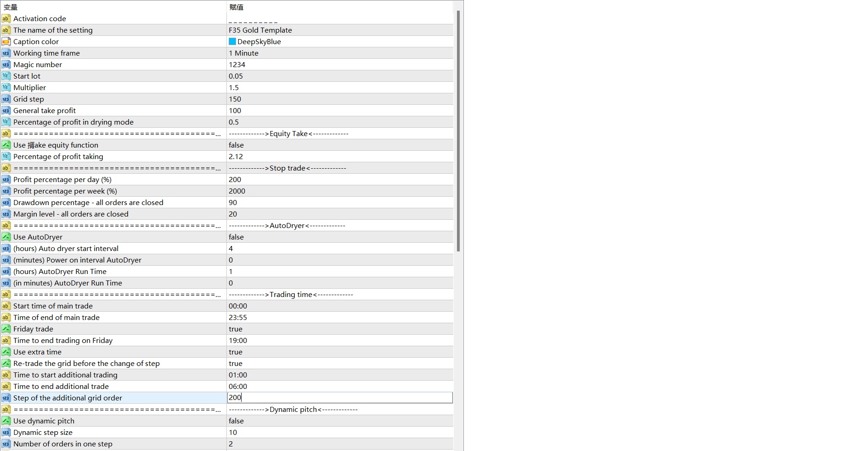868x451 pixels.
Task: Select the Margin level value '20'
Action: click(x=233, y=214)
